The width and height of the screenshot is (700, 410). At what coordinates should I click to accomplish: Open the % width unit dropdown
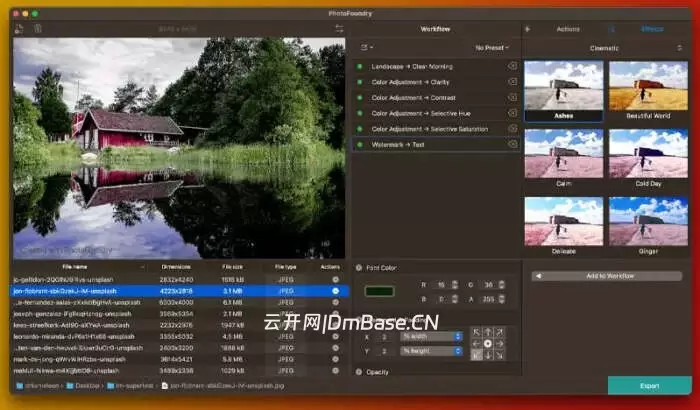431,336
